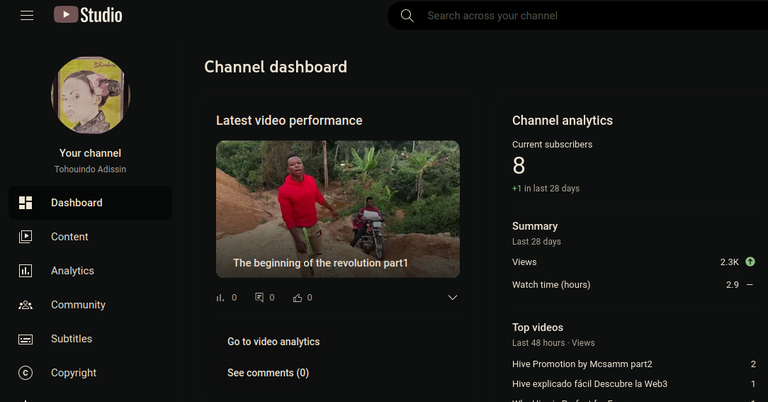Open Analytics via its bar chart icon

[x=25, y=271]
